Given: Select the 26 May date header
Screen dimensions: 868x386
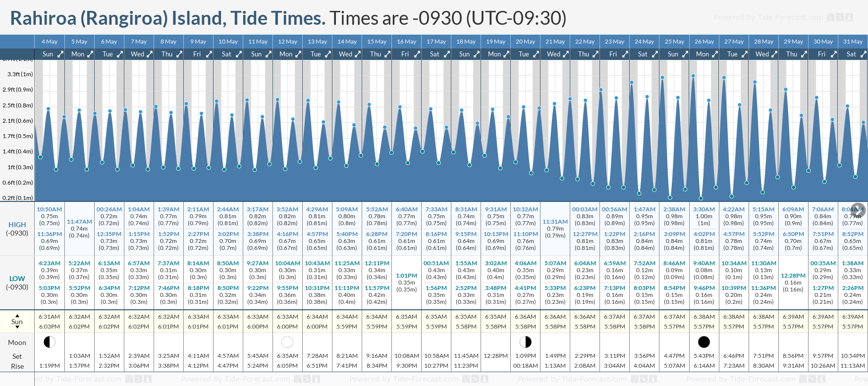Looking at the screenshot, I should [x=704, y=42].
